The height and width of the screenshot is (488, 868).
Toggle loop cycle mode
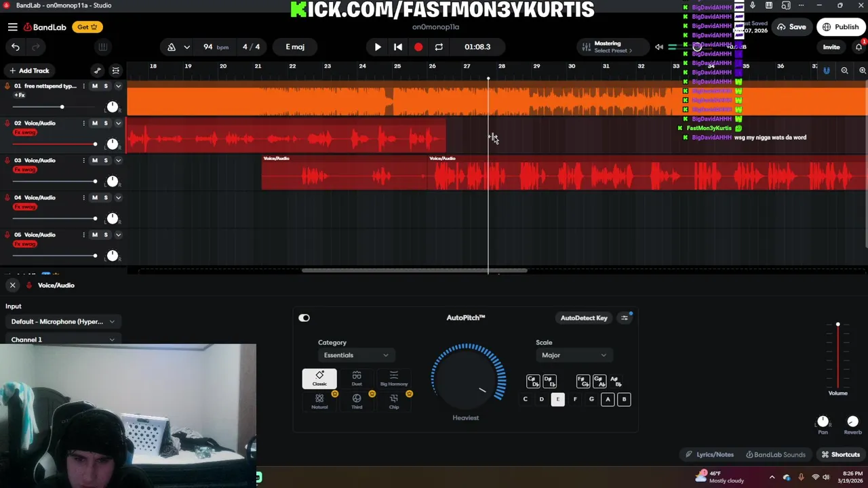439,47
